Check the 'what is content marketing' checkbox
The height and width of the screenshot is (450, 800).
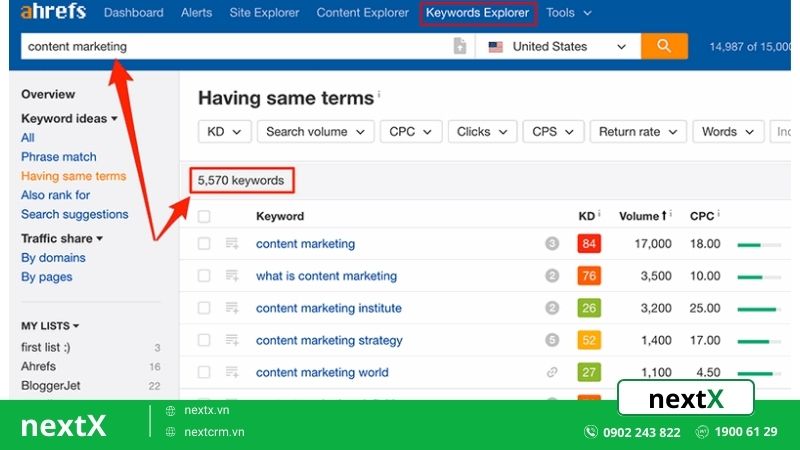tap(204, 276)
